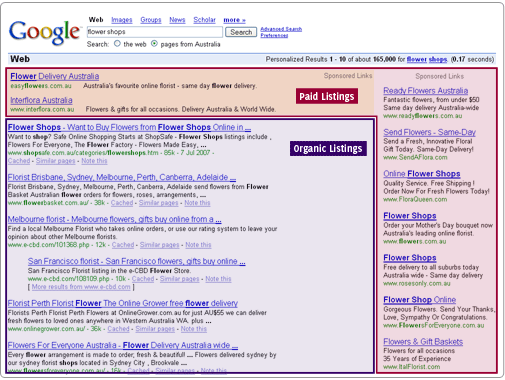Image resolution: width=505 pixels, height=380 pixels.
Task: Click 'Note this' for flowerbasket.com.au result
Action: tap(197, 203)
